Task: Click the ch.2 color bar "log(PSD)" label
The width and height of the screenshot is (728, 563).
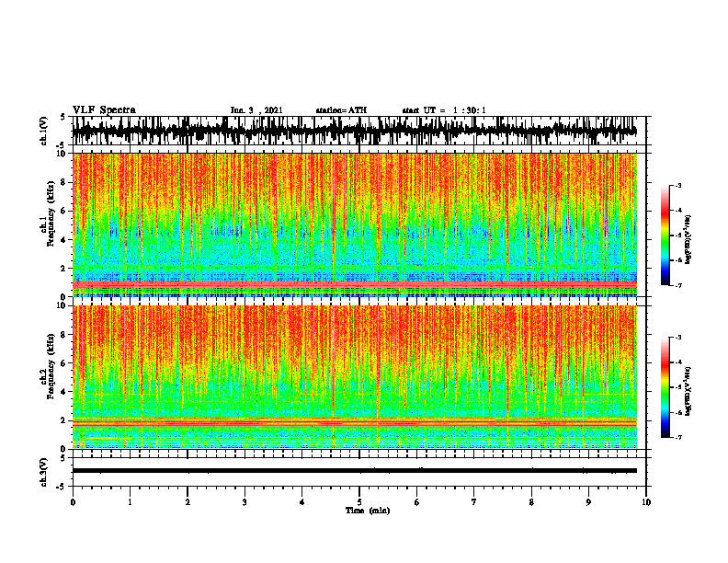Action: pos(688,392)
